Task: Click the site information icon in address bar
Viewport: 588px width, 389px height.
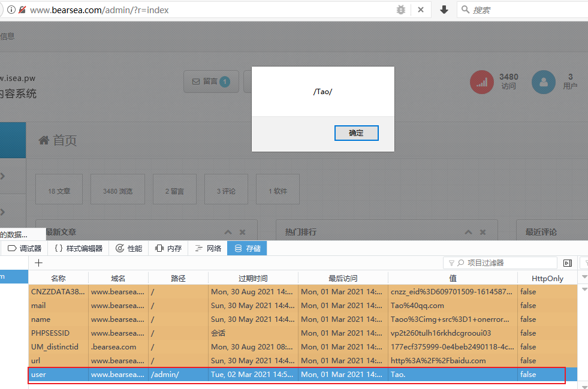Action: click(x=11, y=10)
